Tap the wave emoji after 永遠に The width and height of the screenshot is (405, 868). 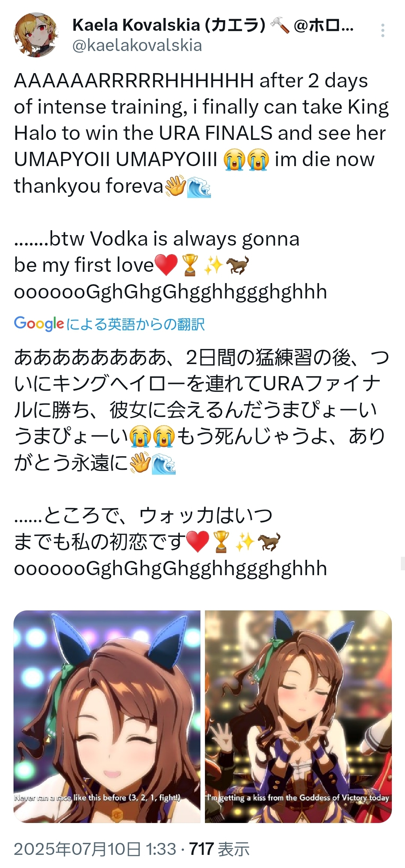pos(164,463)
